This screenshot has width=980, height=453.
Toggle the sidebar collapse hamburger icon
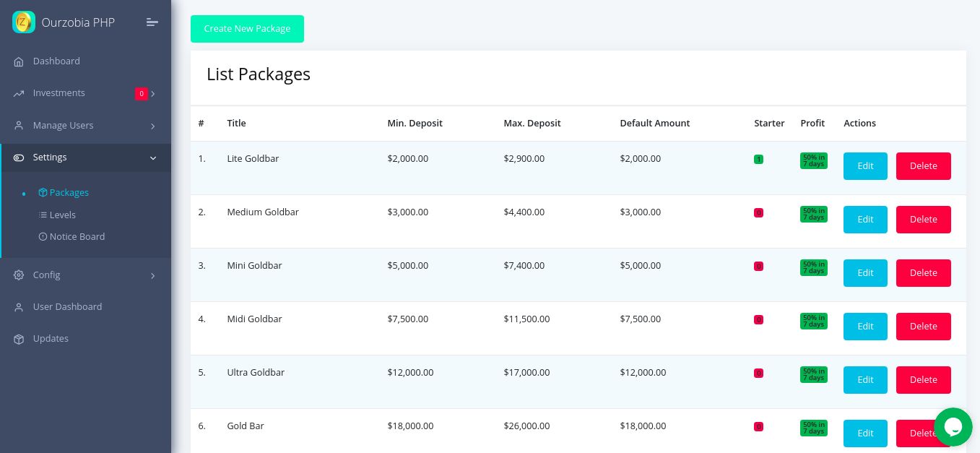pos(152,22)
